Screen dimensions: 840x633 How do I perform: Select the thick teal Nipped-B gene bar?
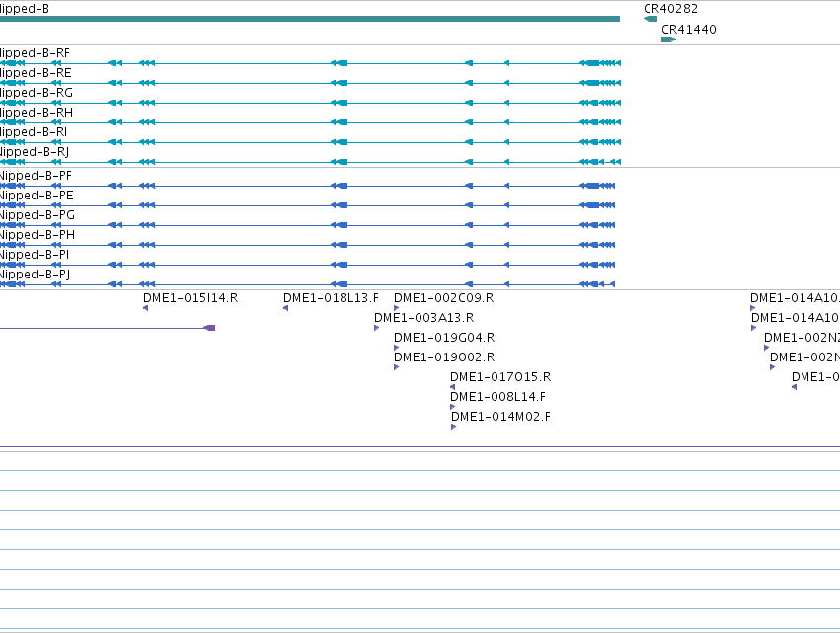[x=310, y=19]
